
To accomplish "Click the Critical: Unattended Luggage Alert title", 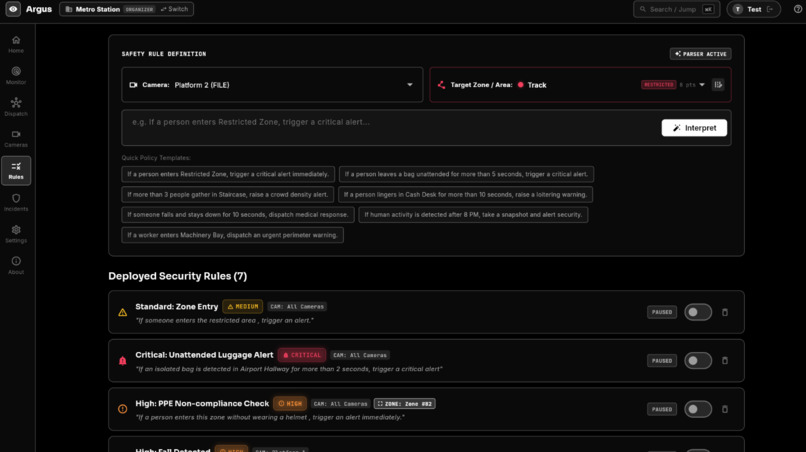I will (204, 355).
